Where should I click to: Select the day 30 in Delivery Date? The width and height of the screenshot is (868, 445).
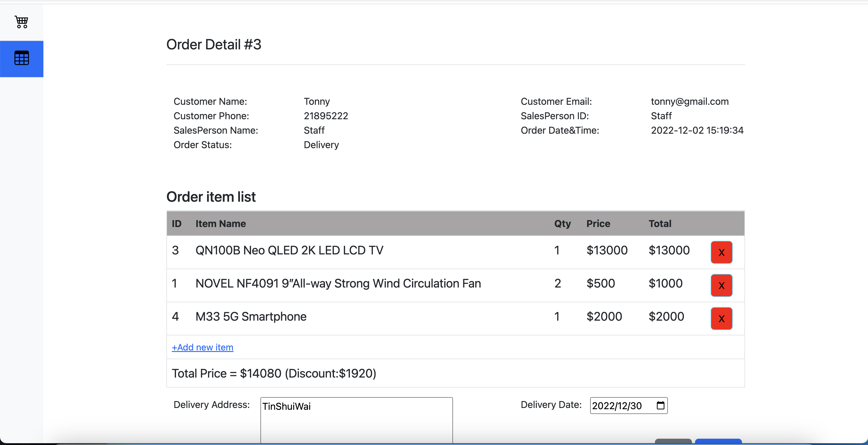click(636, 406)
